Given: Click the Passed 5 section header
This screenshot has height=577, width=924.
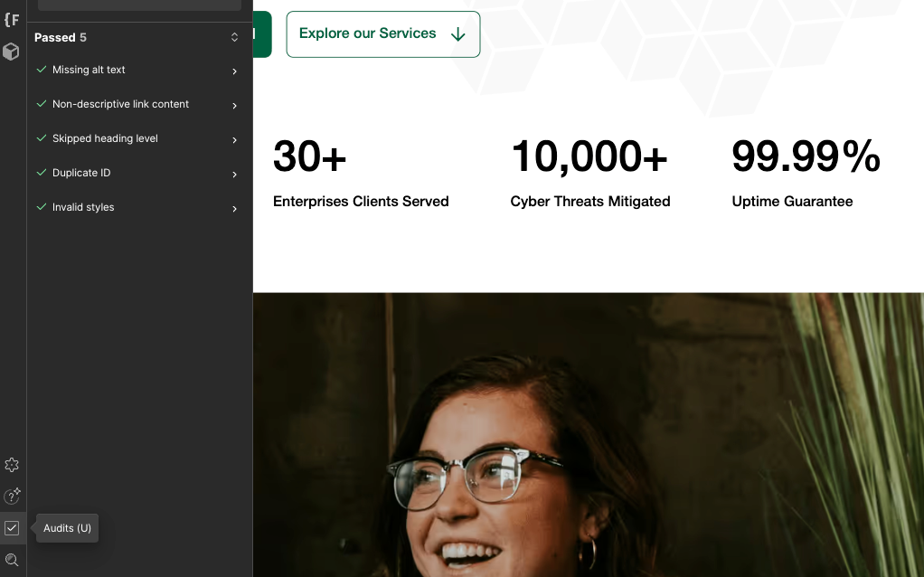Looking at the screenshot, I should pyautogui.click(x=139, y=38).
